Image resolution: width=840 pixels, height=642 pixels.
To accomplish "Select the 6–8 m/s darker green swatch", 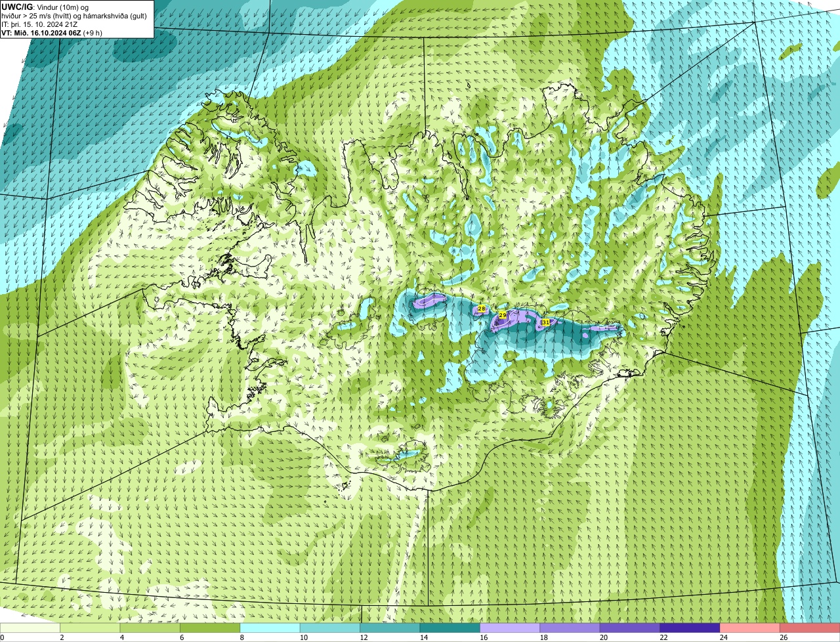I will point(210,628).
